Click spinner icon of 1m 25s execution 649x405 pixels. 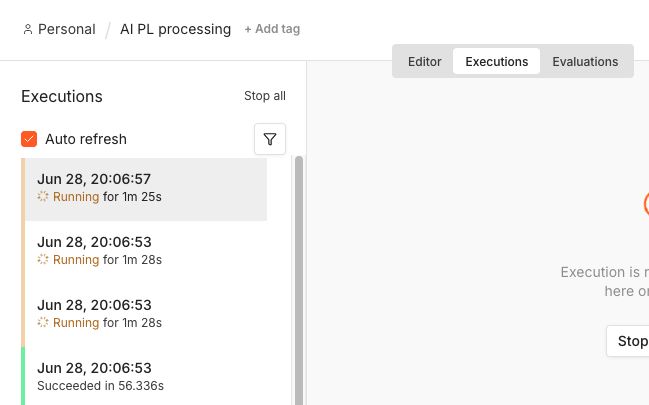[43, 196]
